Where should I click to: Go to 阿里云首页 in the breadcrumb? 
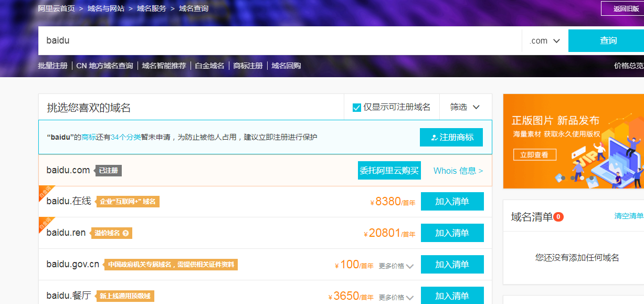[57, 8]
